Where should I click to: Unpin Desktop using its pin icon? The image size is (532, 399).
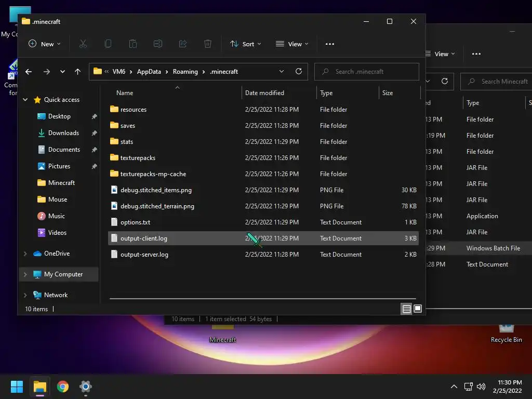(95, 116)
